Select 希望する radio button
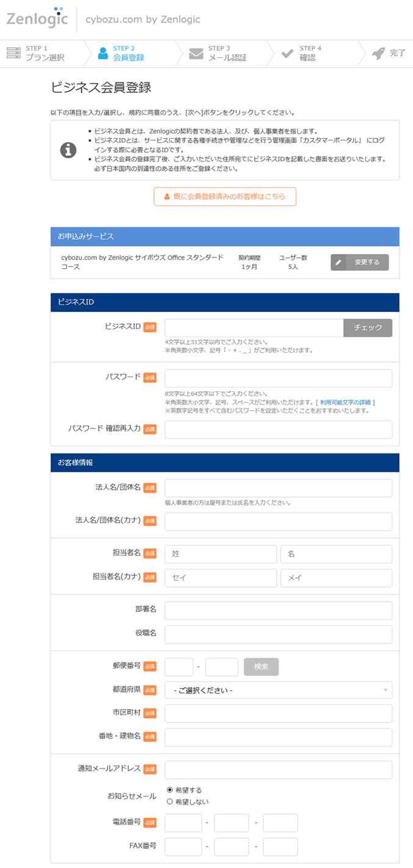This screenshot has height=868, width=413. tap(170, 790)
